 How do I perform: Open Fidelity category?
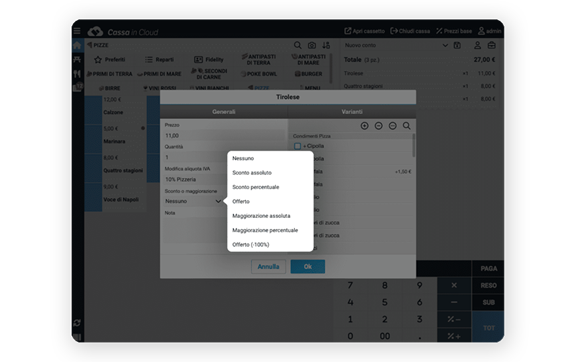click(x=209, y=60)
